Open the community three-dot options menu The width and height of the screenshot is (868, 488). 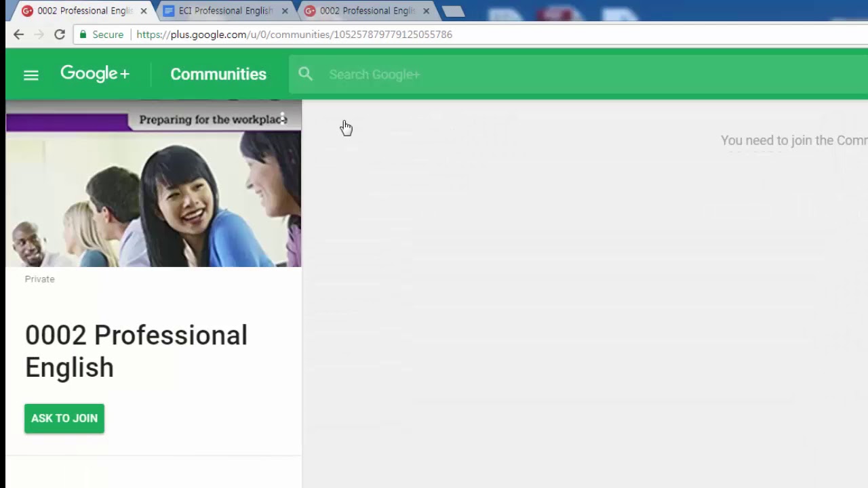[283, 119]
